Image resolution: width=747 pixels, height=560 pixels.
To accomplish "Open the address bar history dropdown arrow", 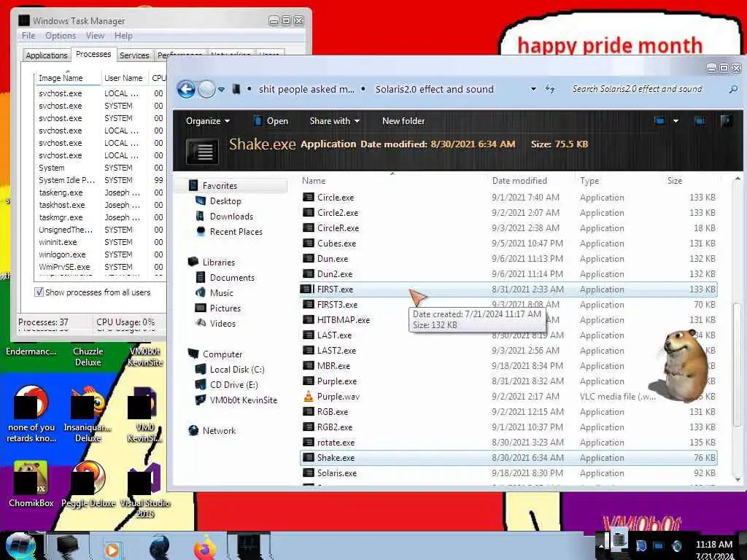I will (x=533, y=89).
